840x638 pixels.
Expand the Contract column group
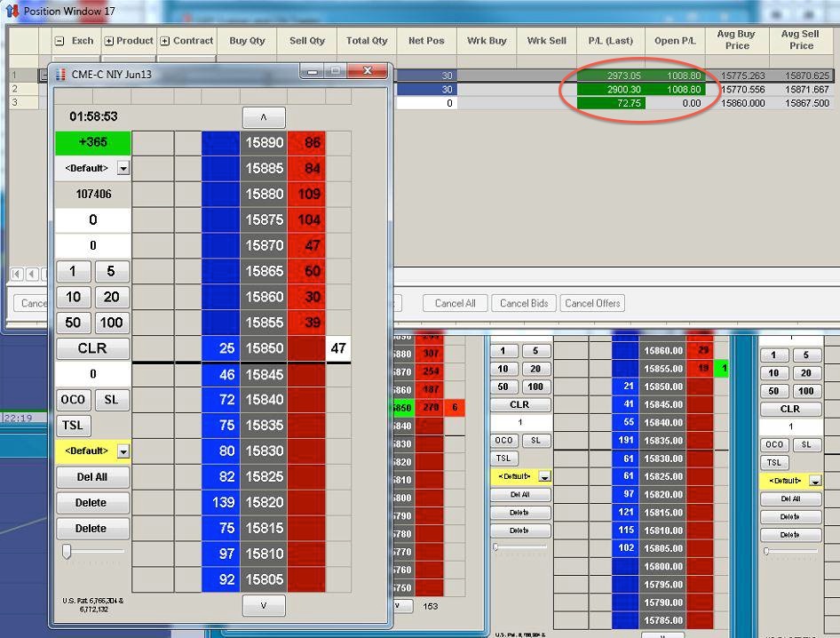[x=165, y=41]
